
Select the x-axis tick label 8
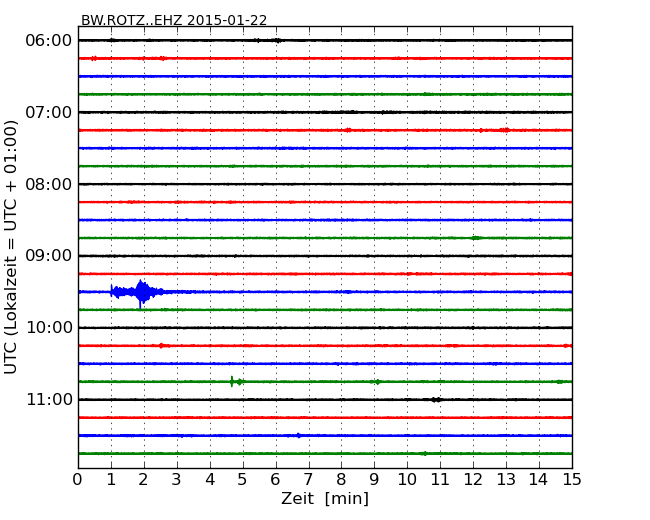[x=341, y=480]
